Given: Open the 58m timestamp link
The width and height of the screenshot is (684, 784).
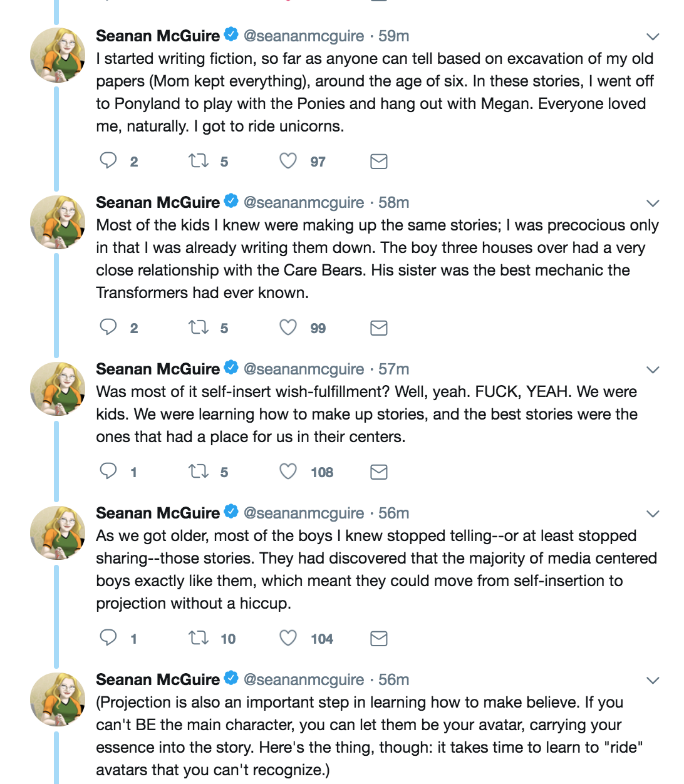Looking at the screenshot, I should click(394, 203).
